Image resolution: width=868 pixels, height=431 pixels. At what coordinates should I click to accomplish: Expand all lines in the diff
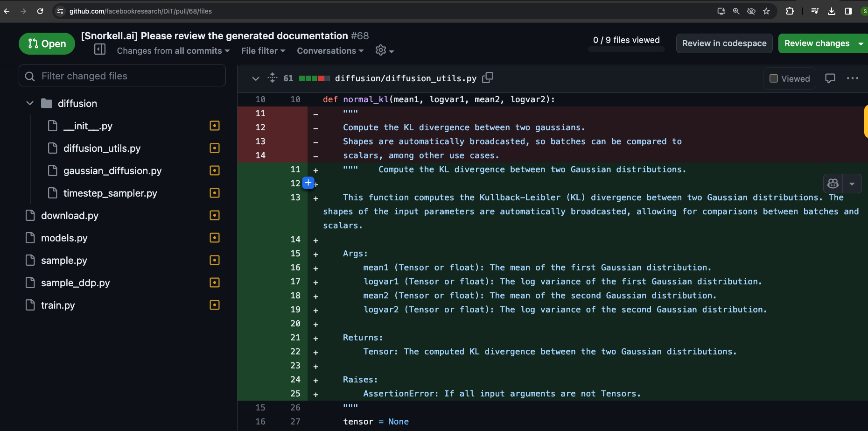point(273,78)
